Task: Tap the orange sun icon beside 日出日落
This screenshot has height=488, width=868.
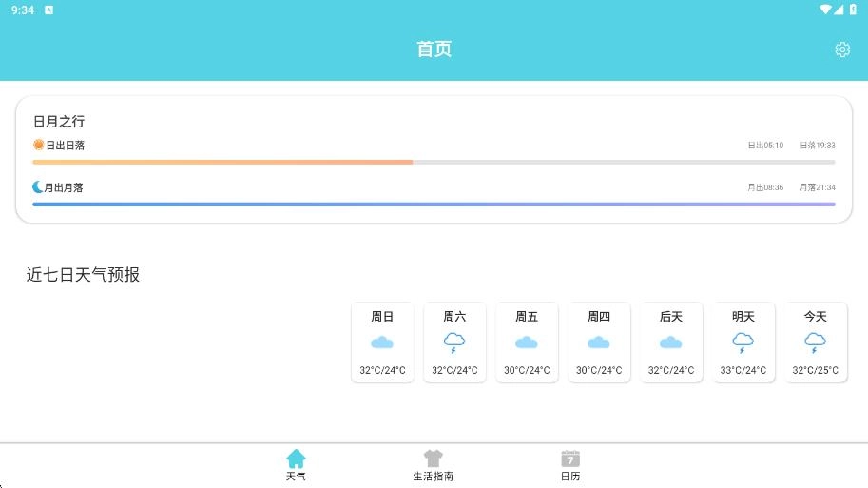Action: [39, 145]
